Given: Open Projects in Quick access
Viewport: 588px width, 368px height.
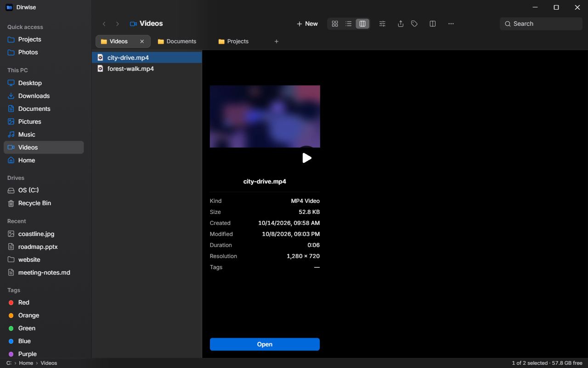Looking at the screenshot, I should (x=44, y=40).
